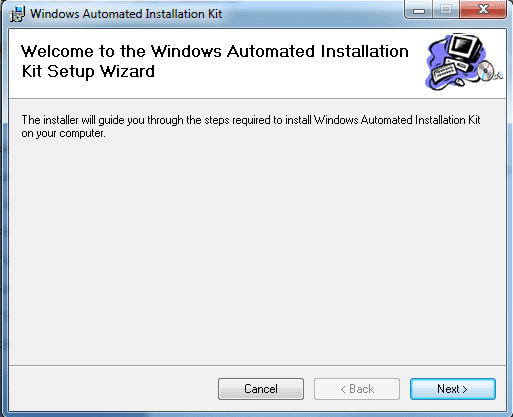
Task: Click the "Welcome to the Windows Automated Installation" heading
Action: pyautogui.click(x=215, y=51)
